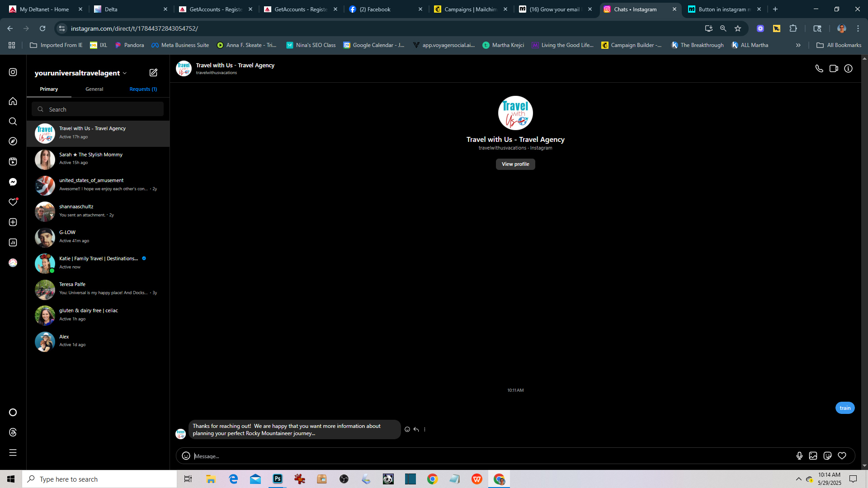
Task: Open Extensions puzzle icon in Chrome
Action: [793, 28]
